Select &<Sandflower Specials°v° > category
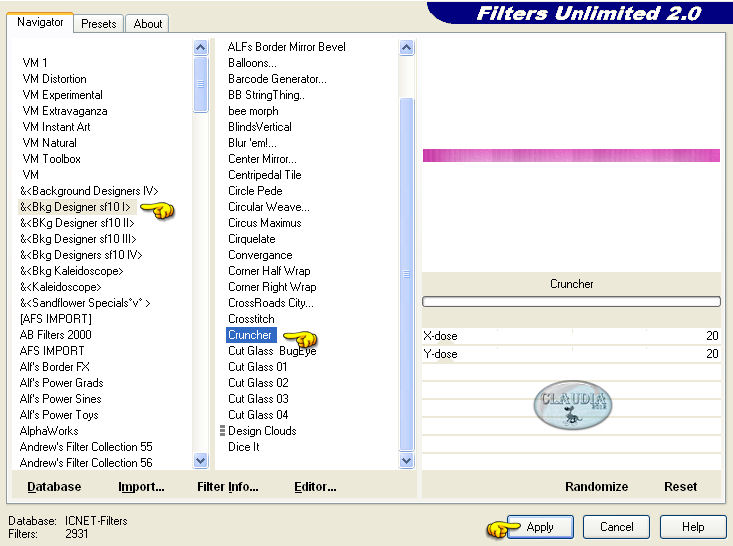The image size is (733, 546). (85, 303)
